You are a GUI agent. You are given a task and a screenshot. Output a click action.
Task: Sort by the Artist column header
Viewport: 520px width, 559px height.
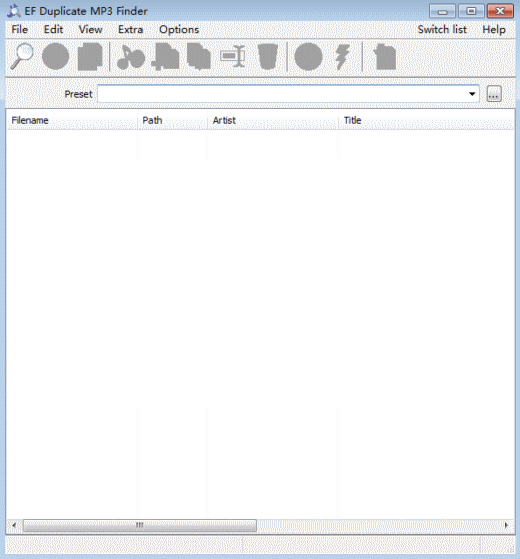[273, 120]
